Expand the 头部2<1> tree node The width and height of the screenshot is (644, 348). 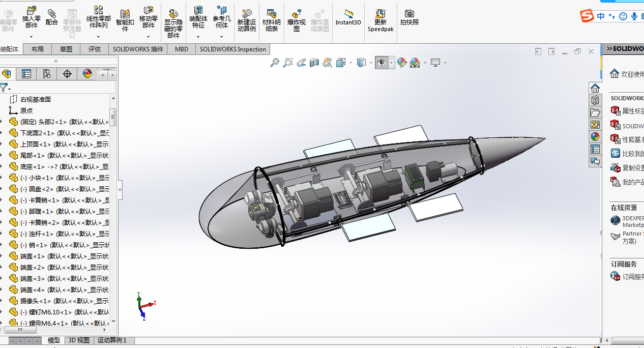click(x=2, y=122)
